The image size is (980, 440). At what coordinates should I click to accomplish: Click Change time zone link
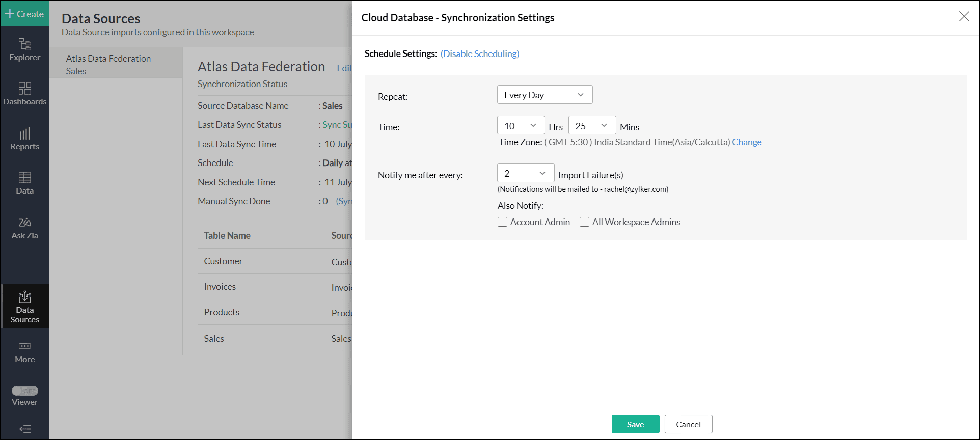747,142
